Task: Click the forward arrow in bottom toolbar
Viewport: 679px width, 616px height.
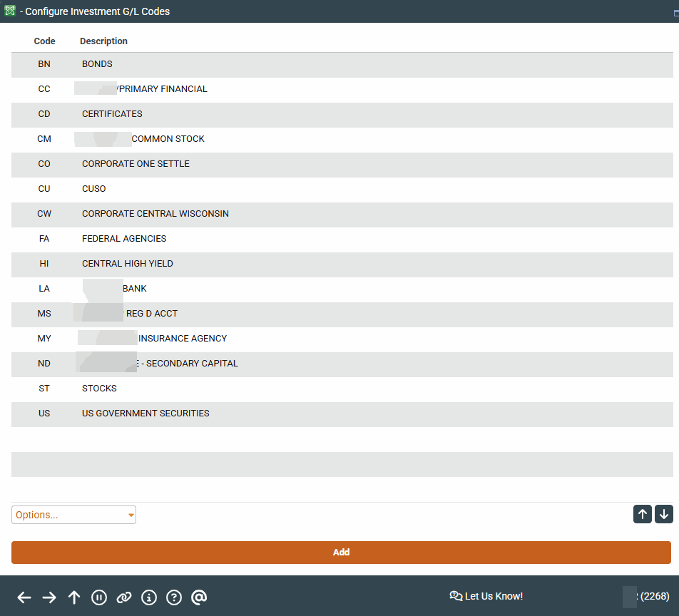Action: [49, 597]
